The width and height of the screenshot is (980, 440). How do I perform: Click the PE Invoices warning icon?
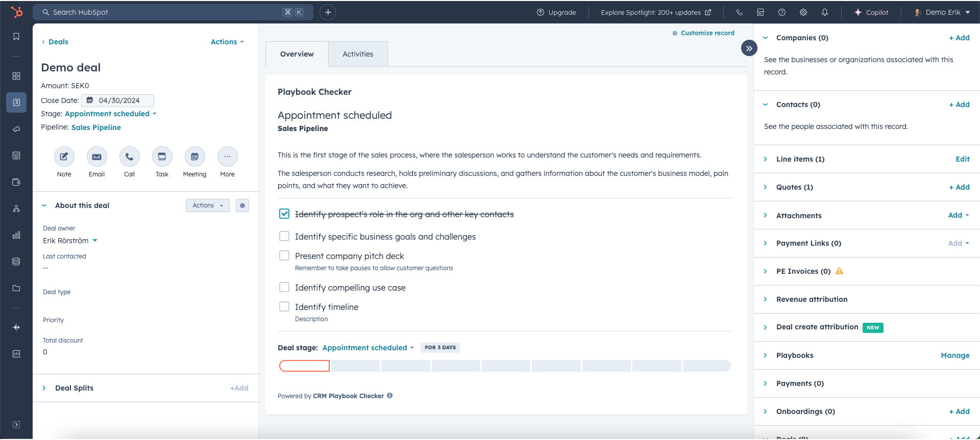839,271
